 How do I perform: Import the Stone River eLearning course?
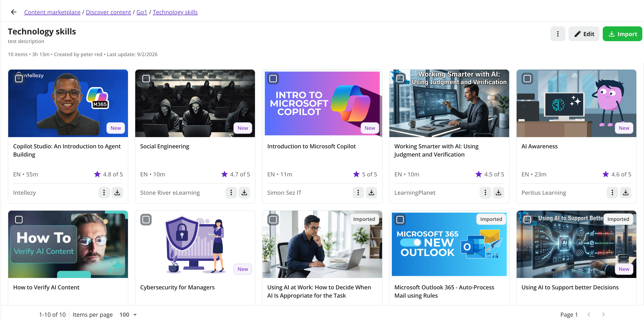pyautogui.click(x=244, y=192)
